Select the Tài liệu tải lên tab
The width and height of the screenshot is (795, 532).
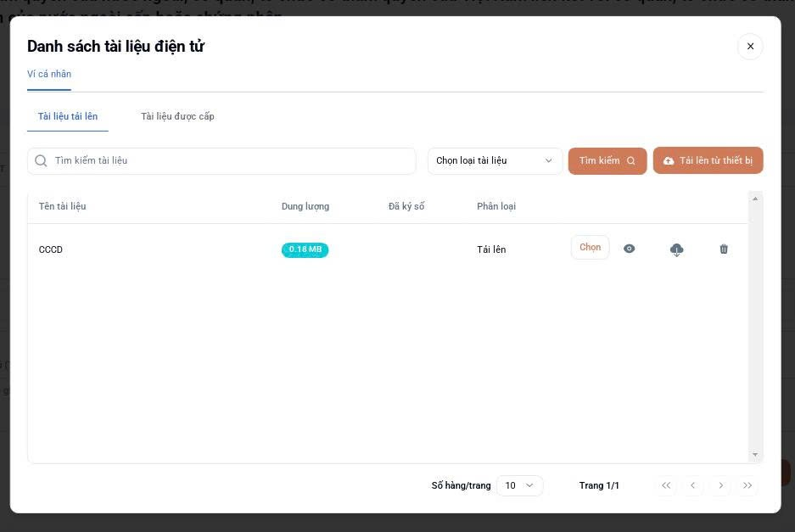tap(68, 116)
